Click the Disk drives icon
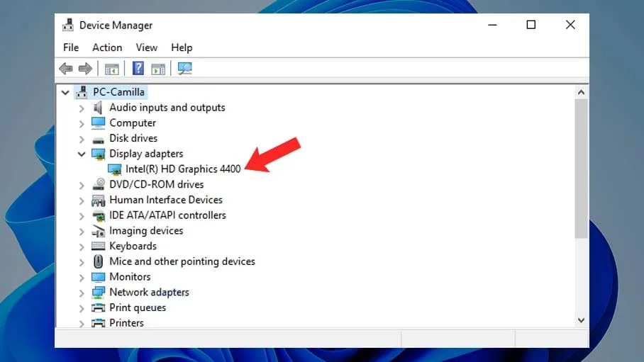Screen dimensions: 644x362 click(98, 140)
